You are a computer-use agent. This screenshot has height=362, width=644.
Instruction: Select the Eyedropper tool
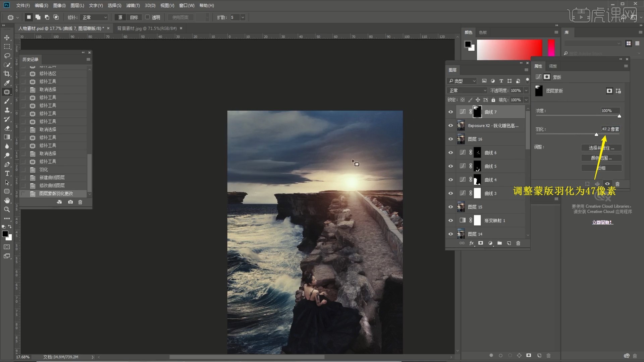click(x=7, y=83)
